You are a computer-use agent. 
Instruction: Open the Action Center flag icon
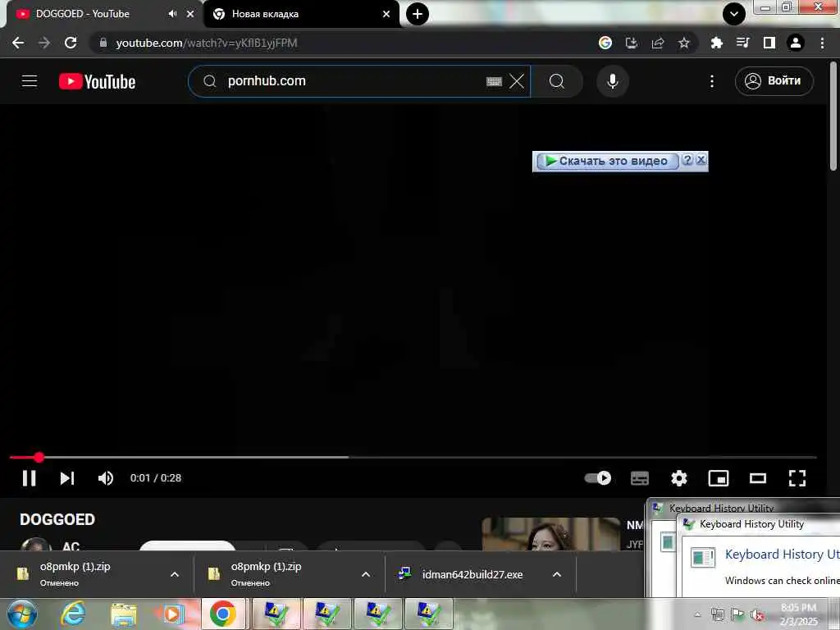[x=737, y=614]
